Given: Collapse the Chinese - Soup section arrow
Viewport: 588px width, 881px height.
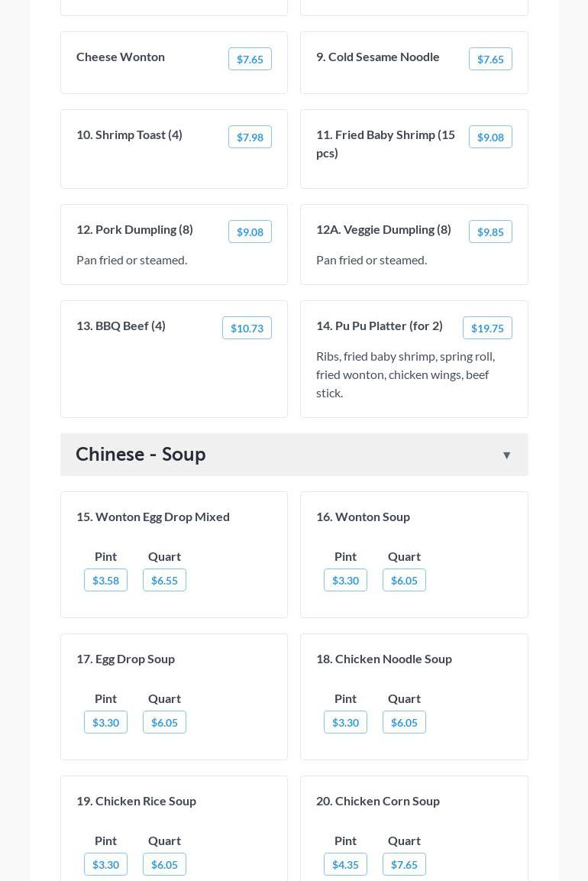Looking at the screenshot, I should 506,455.
